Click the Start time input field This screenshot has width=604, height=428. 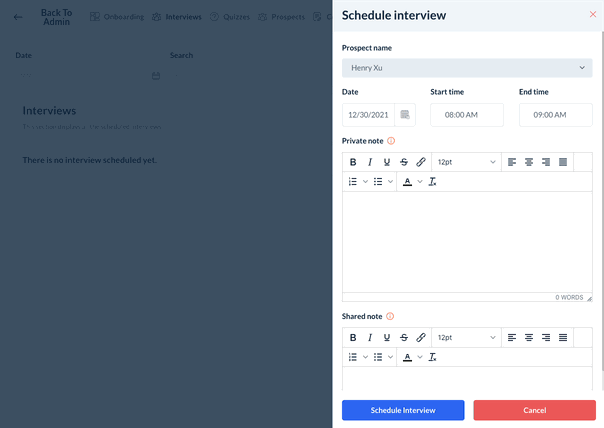467,115
